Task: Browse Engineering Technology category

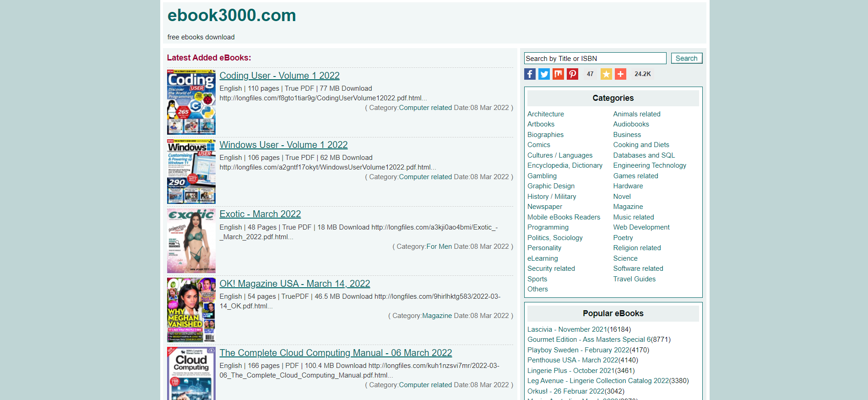Action: click(x=650, y=165)
